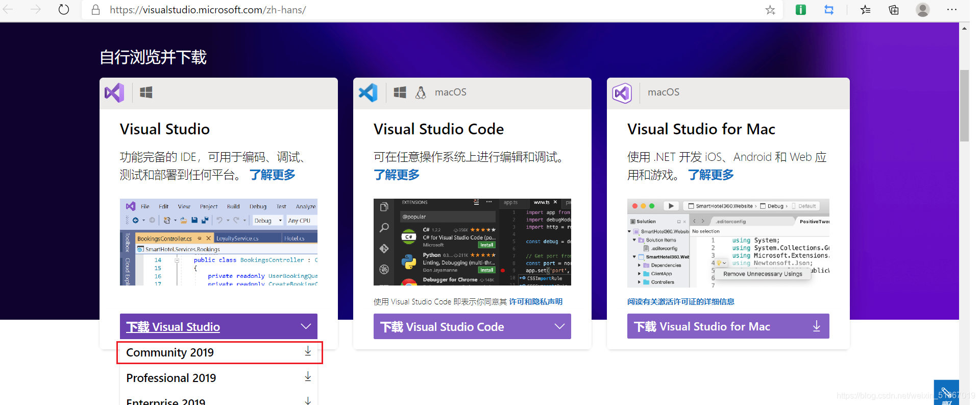Open the collections icon
980x405 pixels.
[894, 10]
